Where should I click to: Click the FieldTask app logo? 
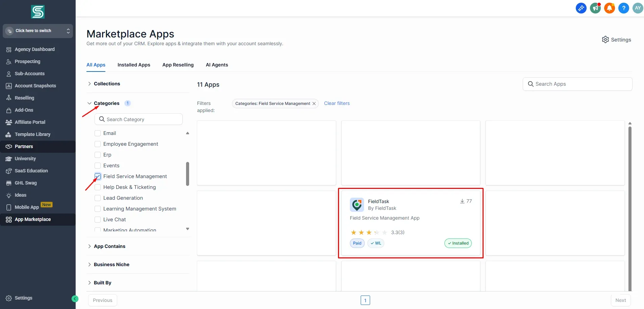click(x=357, y=204)
